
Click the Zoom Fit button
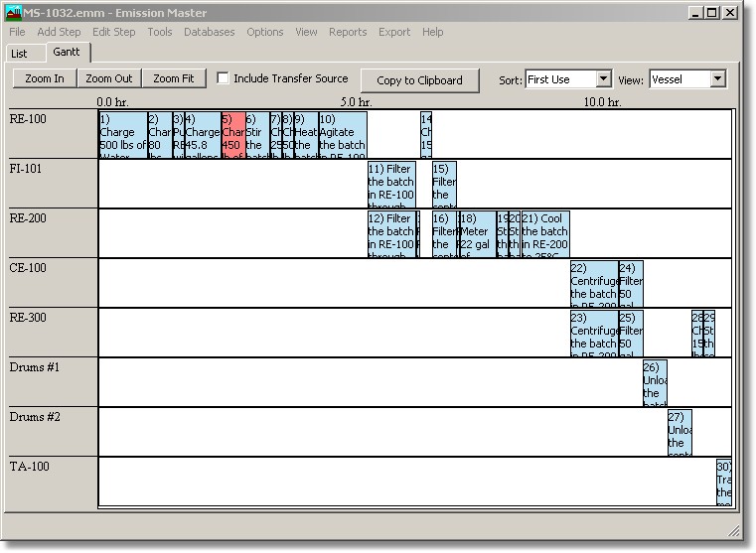174,78
